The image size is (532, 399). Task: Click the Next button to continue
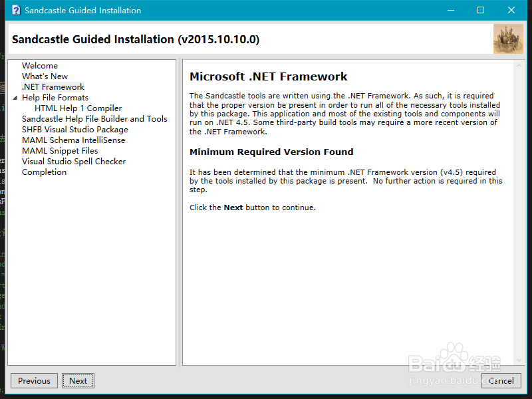point(78,380)
